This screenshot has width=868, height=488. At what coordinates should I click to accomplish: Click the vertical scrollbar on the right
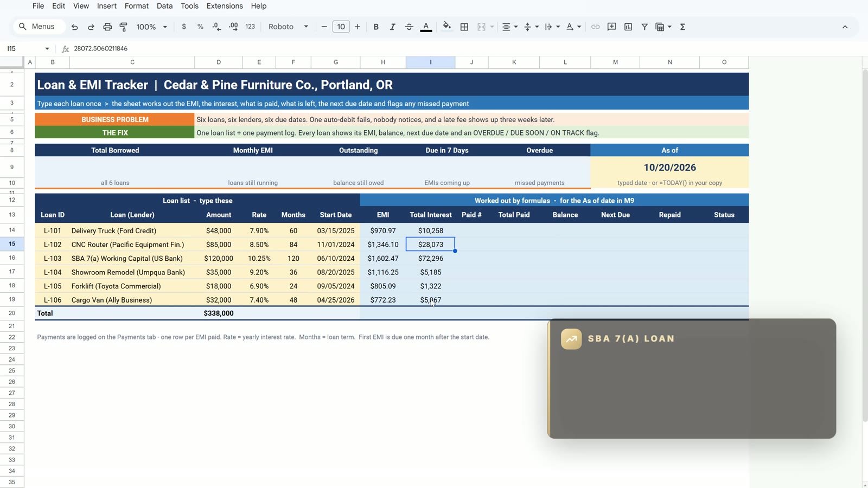click(865, 244)
